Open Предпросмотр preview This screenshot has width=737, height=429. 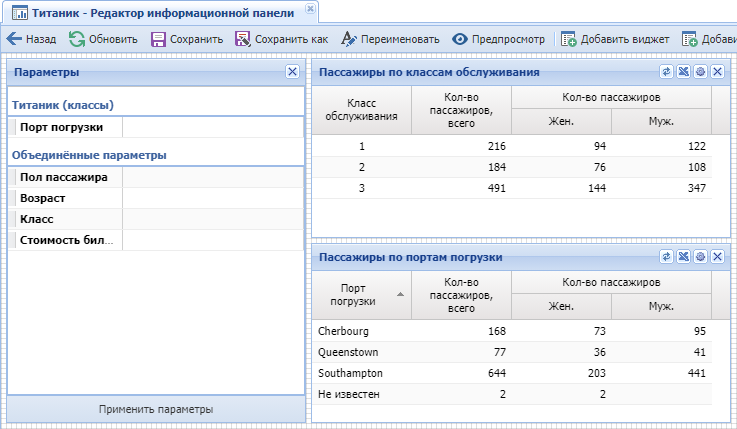[498, 39]
